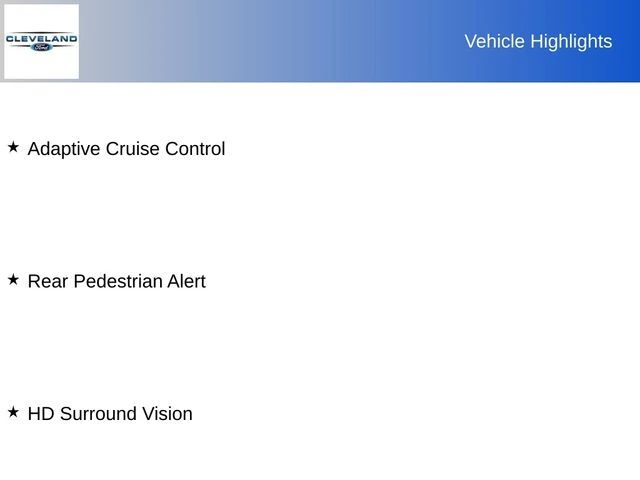The width and height of the screenshot is (640, 480).
Task: Click the CLEVELAND wordmark in the logo
Action: coord(41,39)
